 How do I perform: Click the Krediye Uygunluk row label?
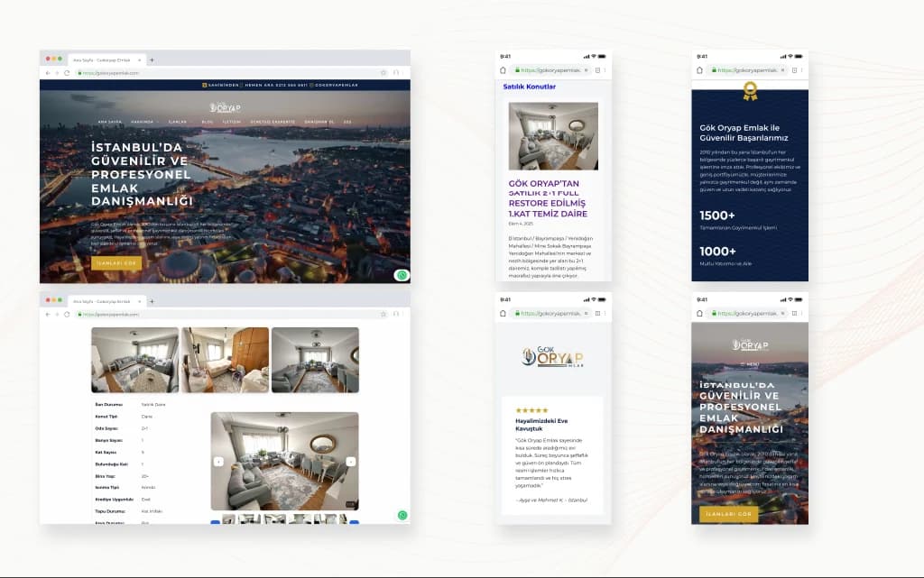pos(115,500)
